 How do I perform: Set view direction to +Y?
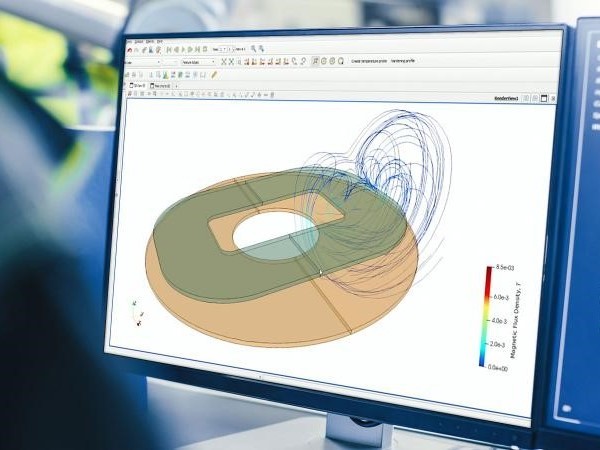(262, 62)
